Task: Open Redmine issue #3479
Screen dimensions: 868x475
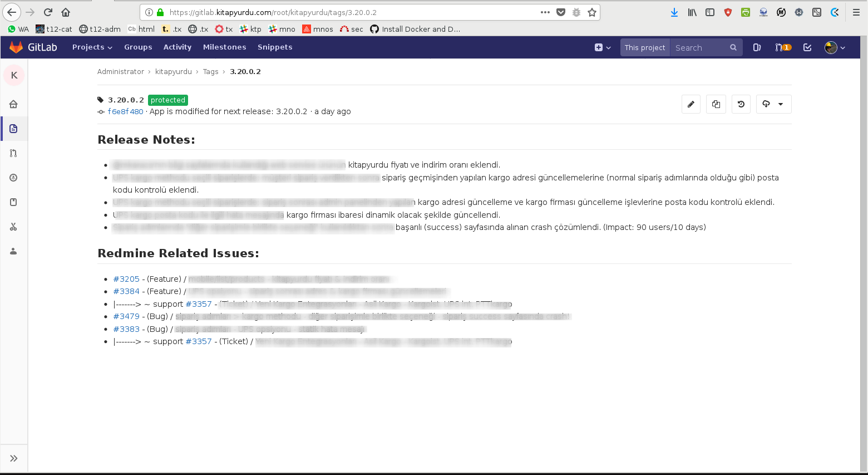Action: click(x=126, y=316)
